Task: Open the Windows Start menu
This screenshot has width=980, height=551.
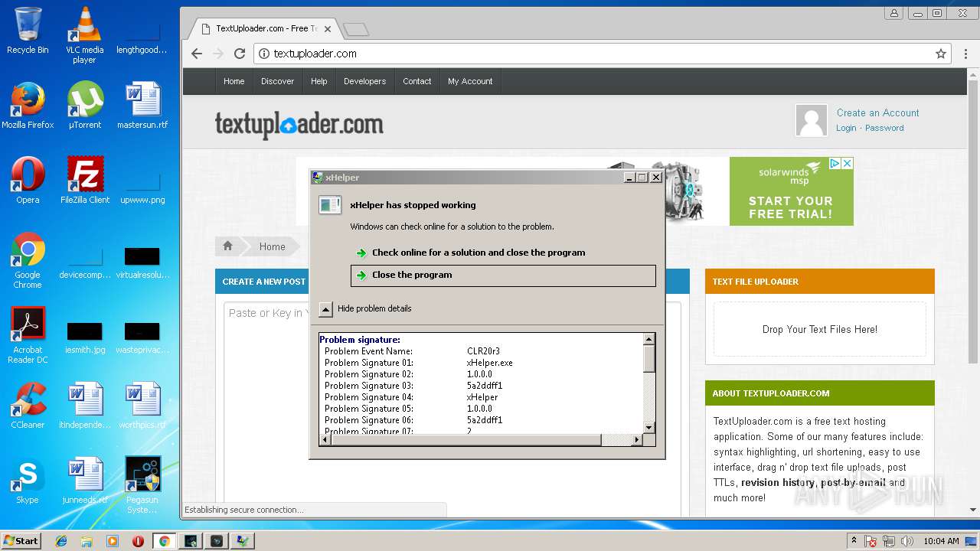Action: pyautogui.click(x=21, y=541)
